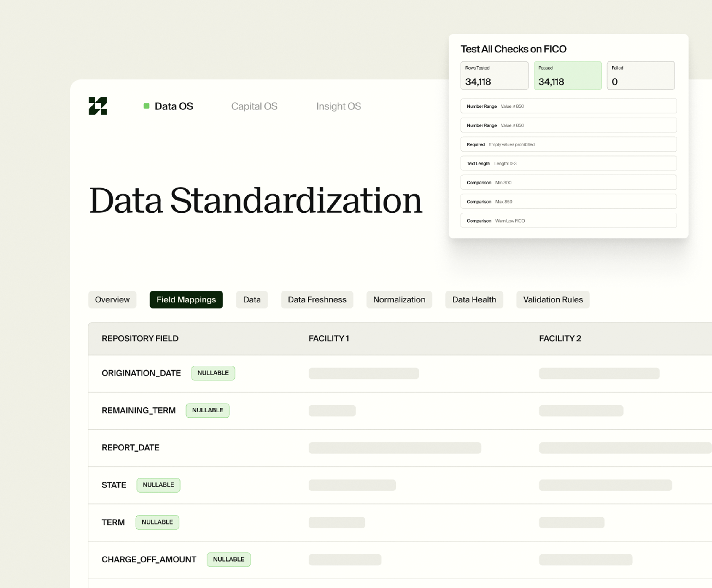Viewport: 712px width, 588px height.
Task: Select the TERM field name
Action: coord(113,522)
